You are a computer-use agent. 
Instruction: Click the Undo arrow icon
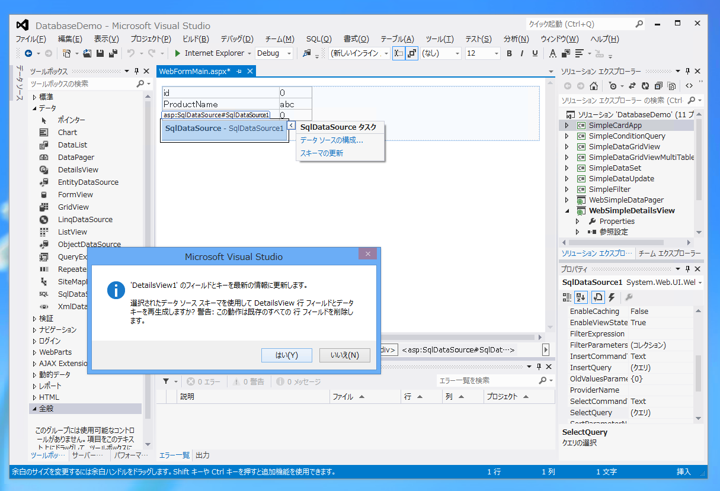[x=131, y=53]
